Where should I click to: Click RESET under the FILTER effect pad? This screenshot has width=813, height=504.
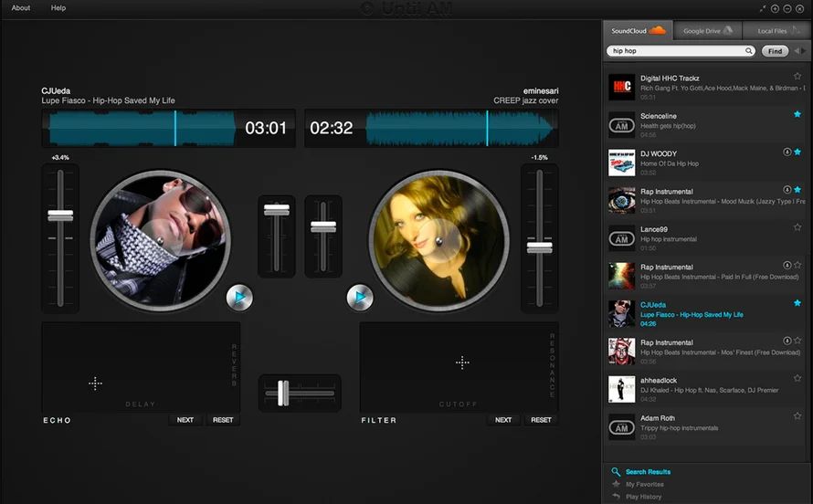(x=541, y=420)
